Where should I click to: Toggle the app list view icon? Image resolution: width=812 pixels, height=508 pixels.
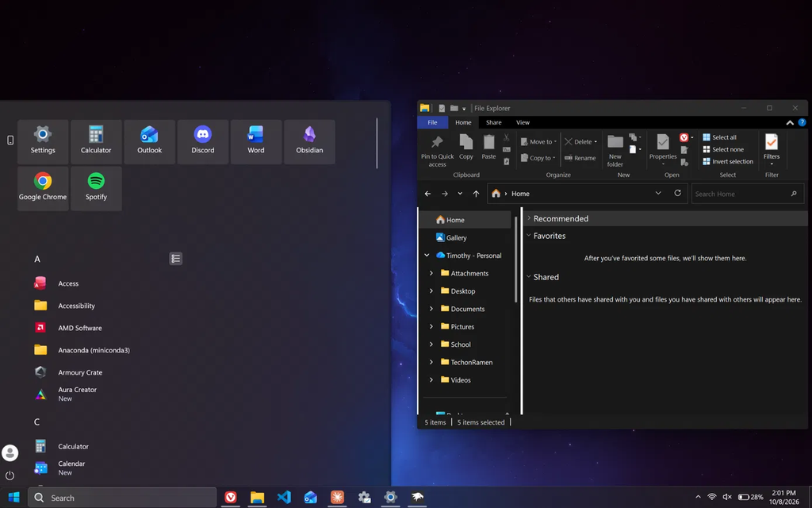[175, 259]
